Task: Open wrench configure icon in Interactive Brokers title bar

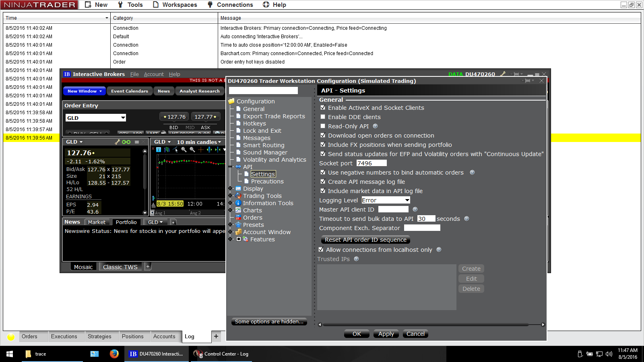Action: [503, 74]
